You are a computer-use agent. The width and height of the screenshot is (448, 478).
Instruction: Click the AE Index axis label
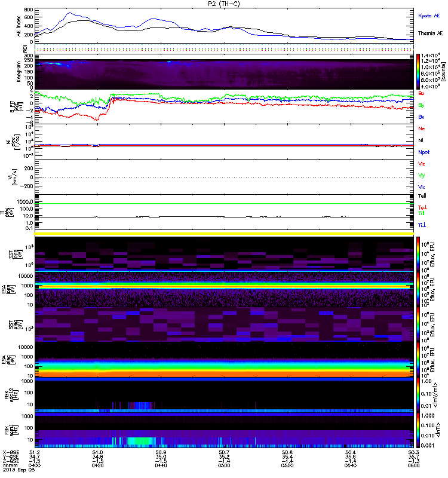pos(19,26)
